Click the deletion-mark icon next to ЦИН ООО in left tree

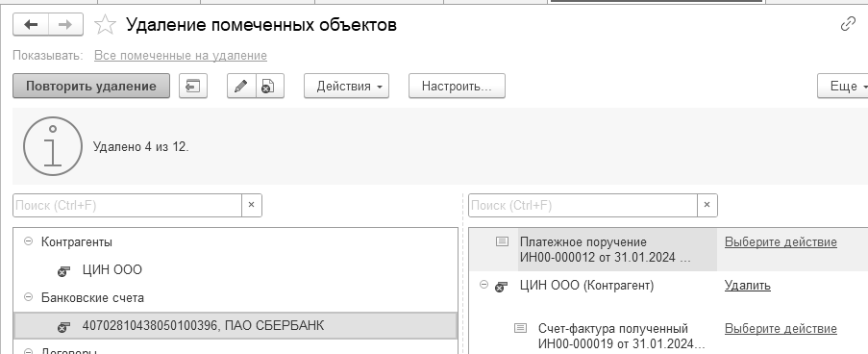coord(63,271)
